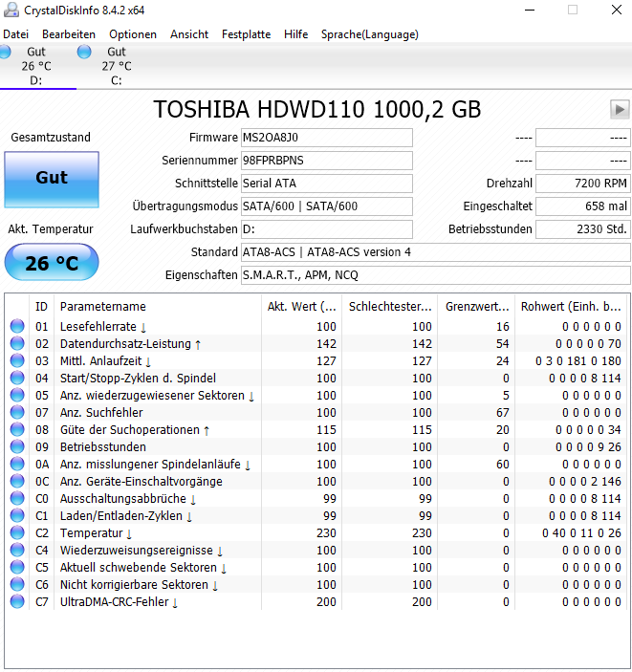This screenshot has width=632, height=672.
Task: Click the Rohwert column header
Action: tap(571, 307)
